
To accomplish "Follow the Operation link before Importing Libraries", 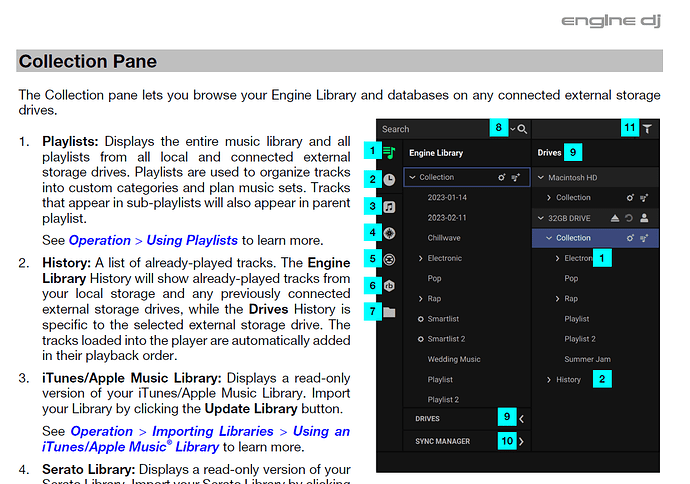I will pyautogui.click(x=102, y=431).
